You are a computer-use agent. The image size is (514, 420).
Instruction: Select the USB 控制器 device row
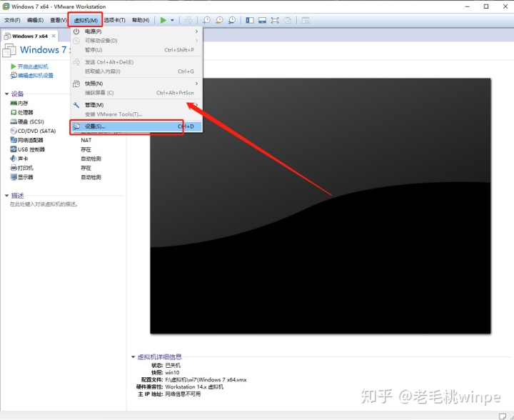tap(27, 149)
